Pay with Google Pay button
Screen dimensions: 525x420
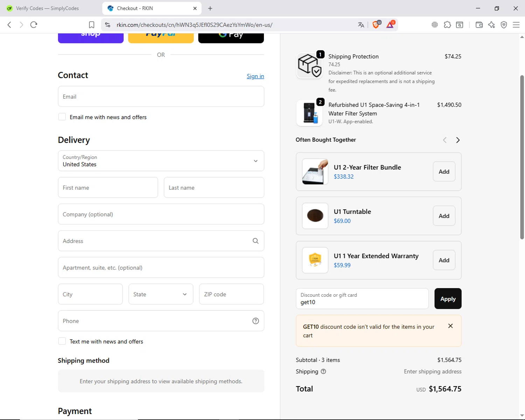(231, 38)
